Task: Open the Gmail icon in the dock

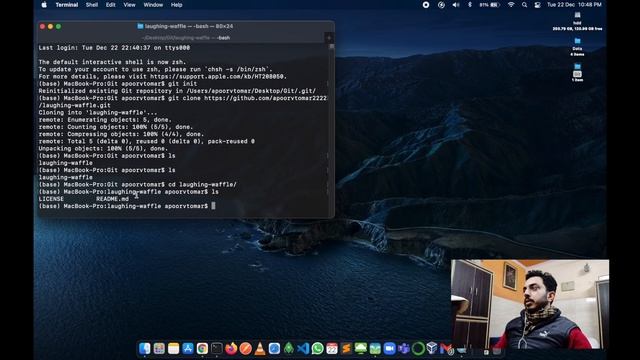Action: pos(447,349)
